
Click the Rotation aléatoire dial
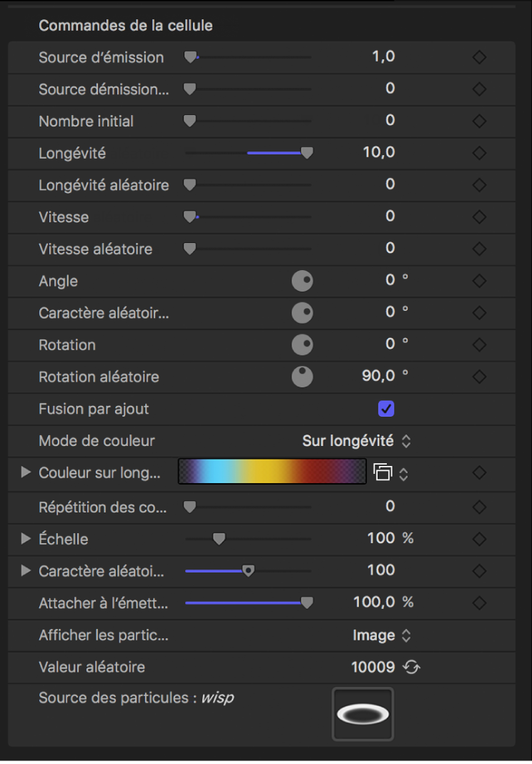click(303, 377)
